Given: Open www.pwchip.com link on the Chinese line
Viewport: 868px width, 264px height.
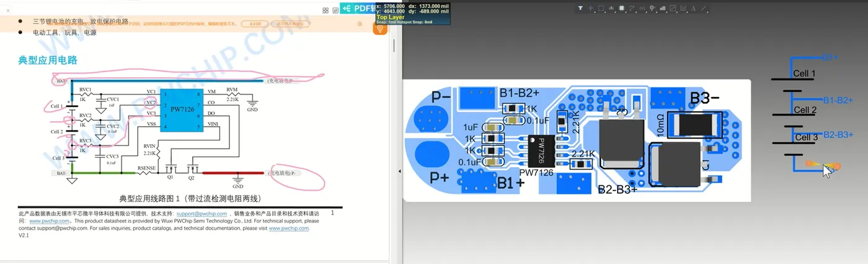Looking at the screenshot, I should 49,221.
